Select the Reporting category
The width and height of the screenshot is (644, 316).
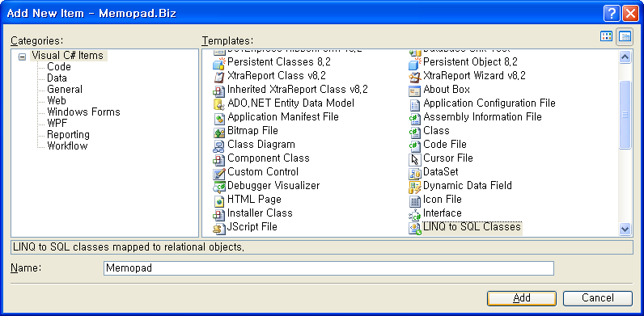click(68, 134)
